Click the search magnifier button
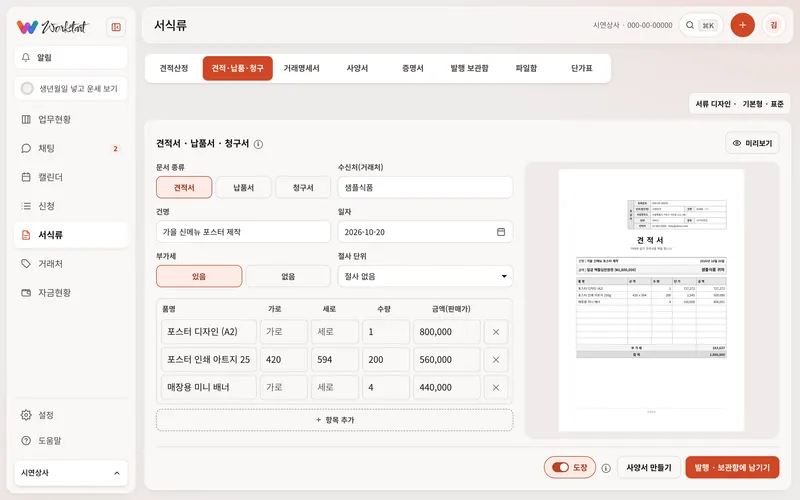Viewport: 800px width, 500px height. [690, 25]
